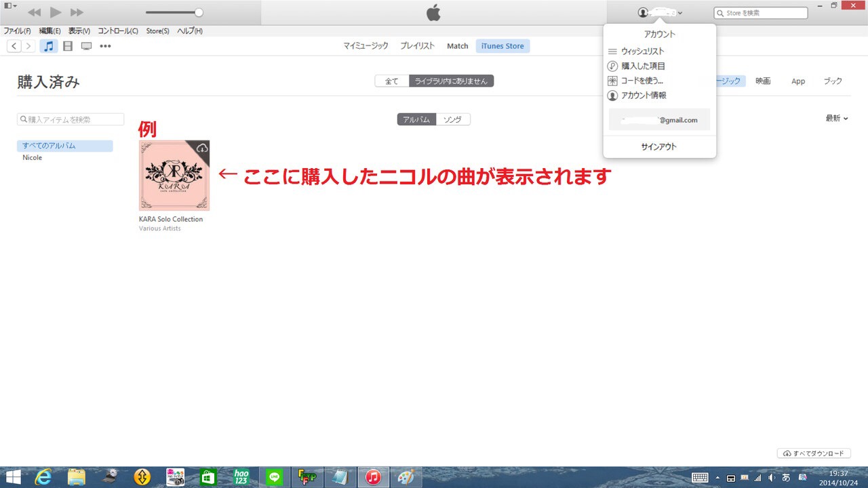The height and width of the screenshot is (488, 868).
Task: Open the コントロール(C) menu
Action: coord(118,31)
